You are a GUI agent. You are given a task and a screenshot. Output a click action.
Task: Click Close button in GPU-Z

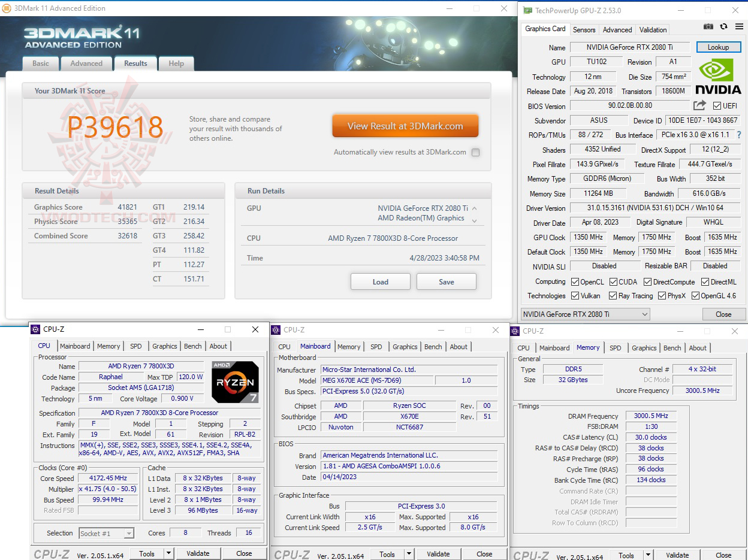click(723, 314)
